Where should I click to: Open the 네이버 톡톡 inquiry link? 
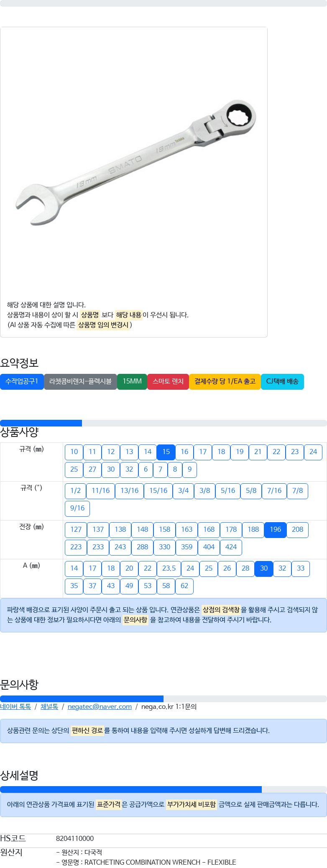(15, 707)
